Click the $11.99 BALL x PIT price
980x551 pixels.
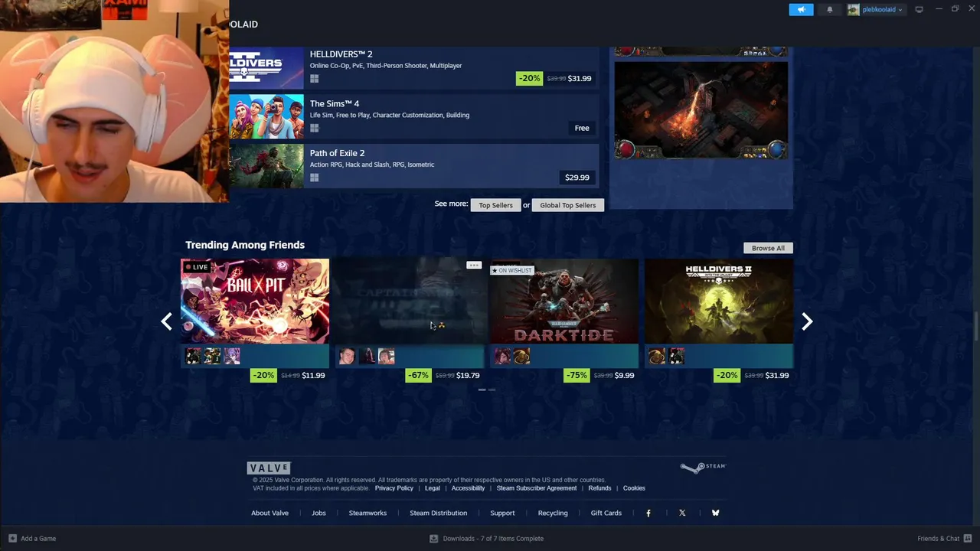tap(313, 375)
